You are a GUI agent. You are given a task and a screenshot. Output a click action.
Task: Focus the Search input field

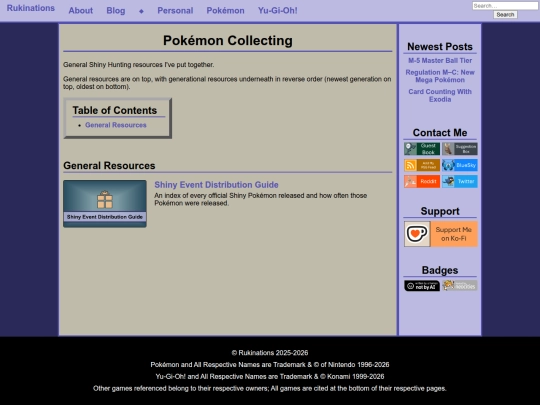tap(505, 6)
